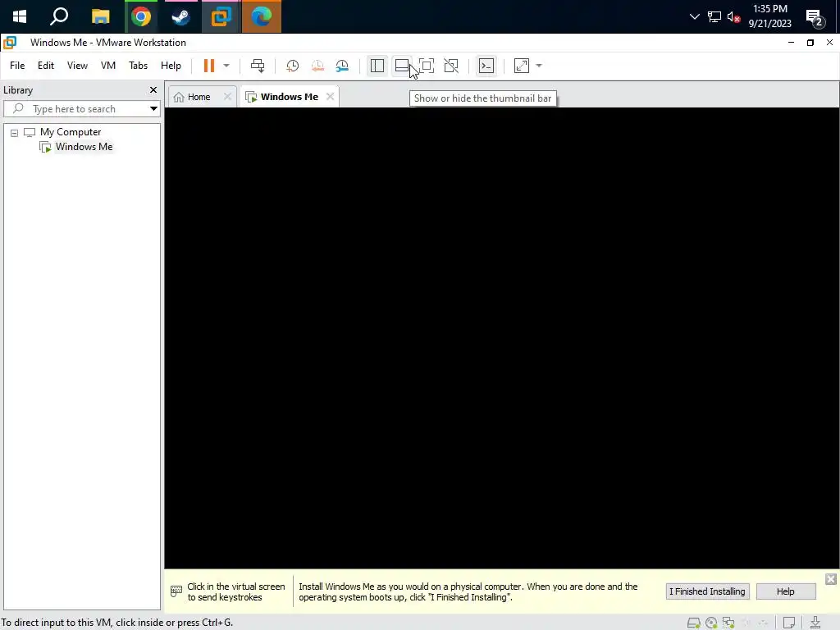Enter full screen mode icon
This screenshot has width=840, height=630.
pyautogui.click(x=427, y=66)
